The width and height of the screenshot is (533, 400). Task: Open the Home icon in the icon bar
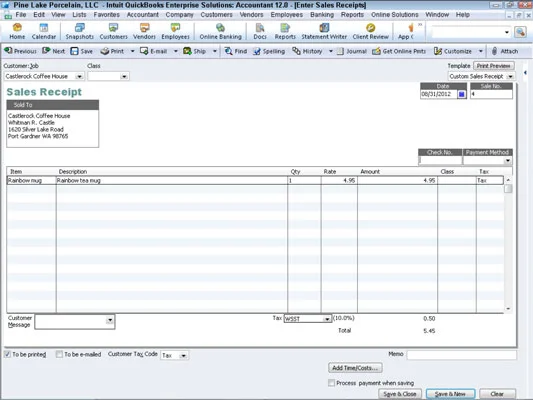click(17, 31)
